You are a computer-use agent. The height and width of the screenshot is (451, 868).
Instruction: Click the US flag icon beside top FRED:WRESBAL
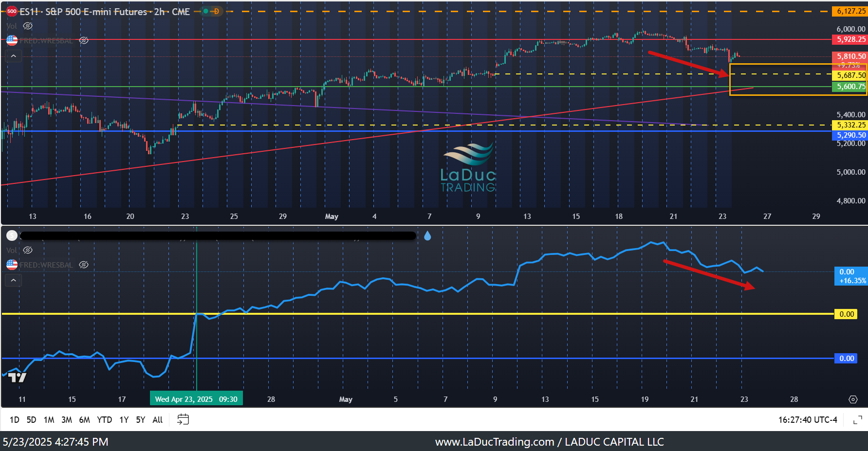coord(12,40)
